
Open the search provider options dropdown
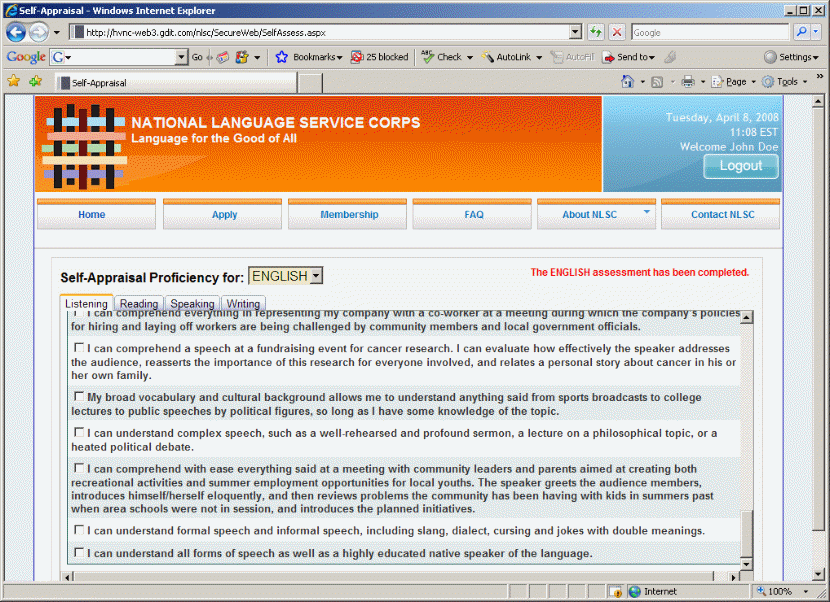(x=816, y=32)
